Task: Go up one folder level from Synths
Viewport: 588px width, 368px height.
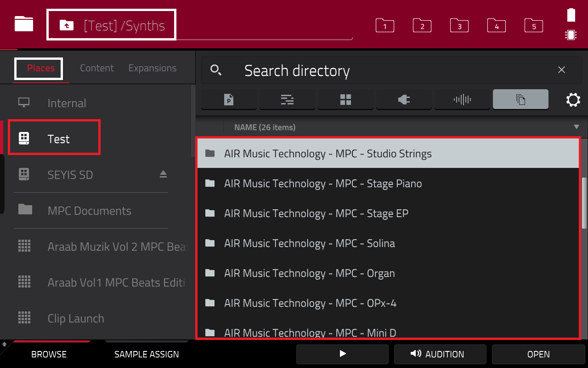Action: pyautogui.click(x=67, y=25)
